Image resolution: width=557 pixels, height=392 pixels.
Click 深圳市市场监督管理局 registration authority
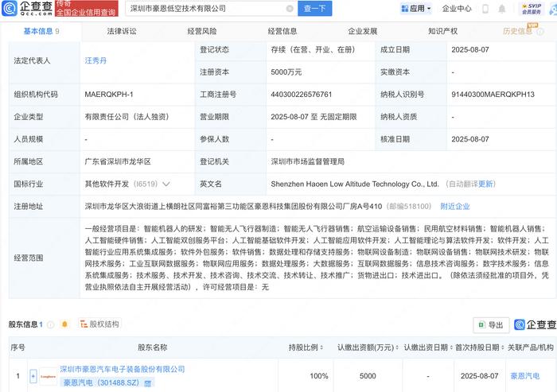(308, 161)
